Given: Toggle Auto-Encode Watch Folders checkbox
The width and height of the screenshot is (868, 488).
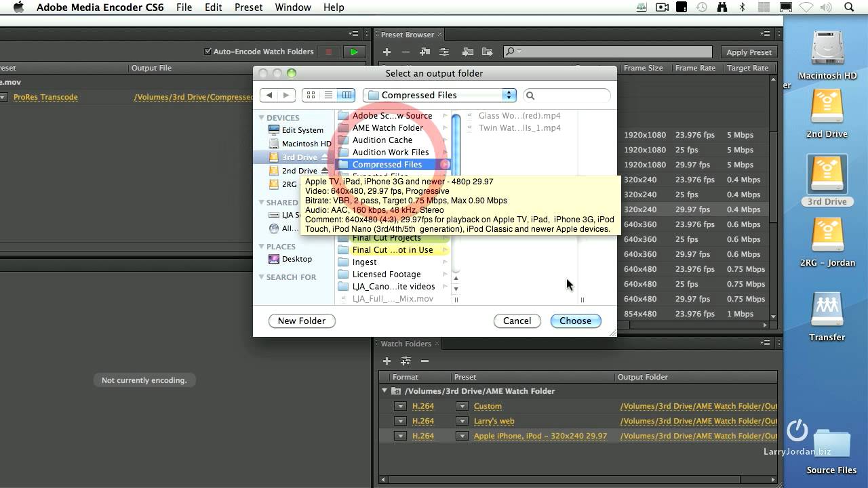Looking at the screenshot, I should click(x=208, y=52).
